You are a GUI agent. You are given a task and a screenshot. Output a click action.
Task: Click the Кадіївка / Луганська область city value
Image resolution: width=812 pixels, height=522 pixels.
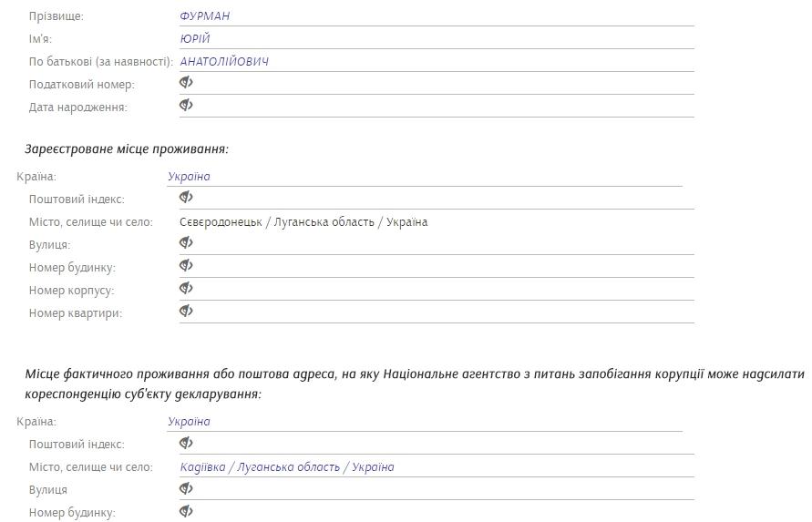[x=287, y=467]
